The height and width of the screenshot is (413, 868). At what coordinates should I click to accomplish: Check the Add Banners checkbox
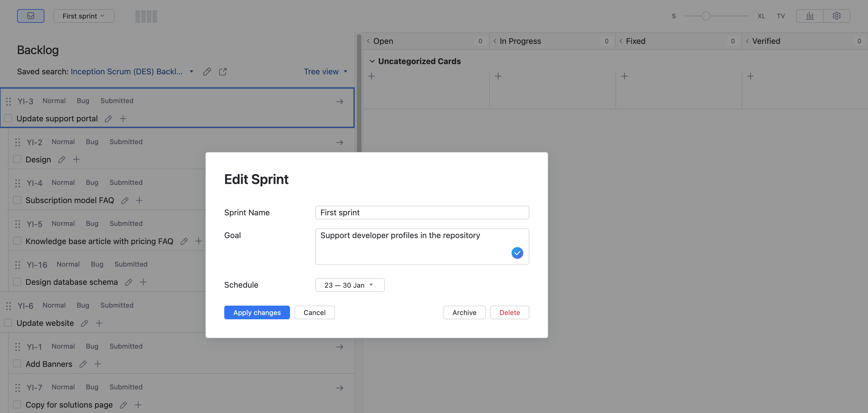click(17, 363)
